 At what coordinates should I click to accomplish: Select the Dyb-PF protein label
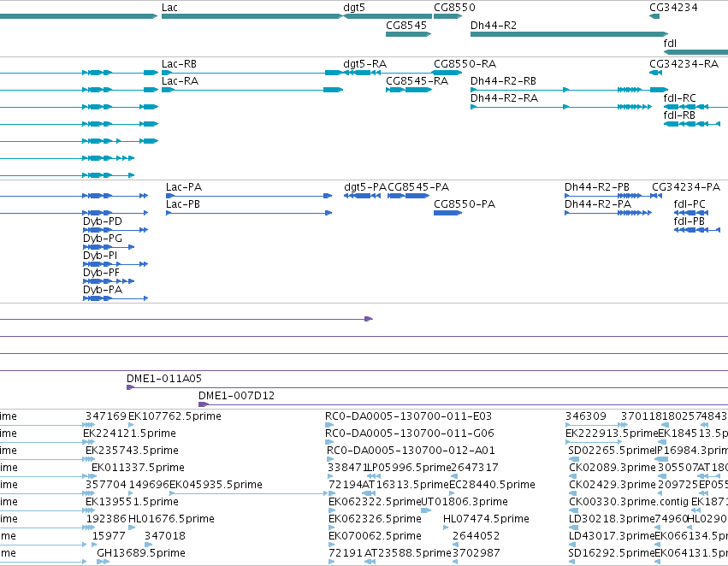[101, 274]
